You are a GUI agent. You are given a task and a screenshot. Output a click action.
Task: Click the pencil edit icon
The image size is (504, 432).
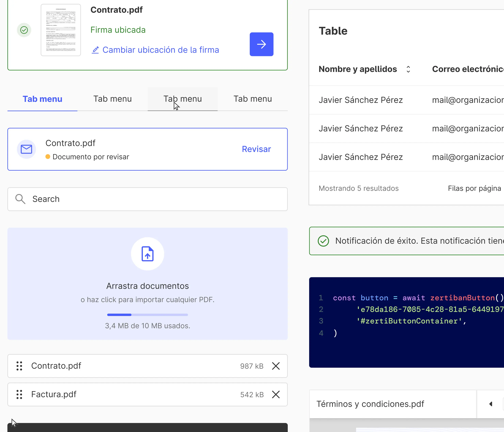[x=95, y=50]
